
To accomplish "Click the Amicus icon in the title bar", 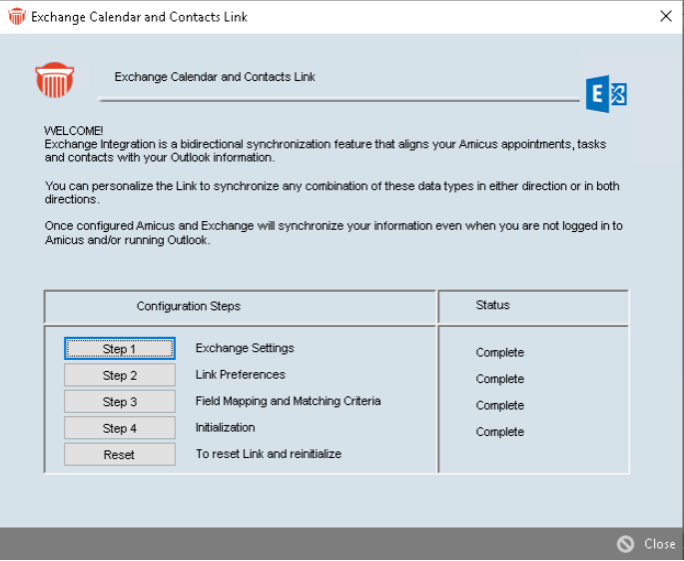I will point(16,17).
